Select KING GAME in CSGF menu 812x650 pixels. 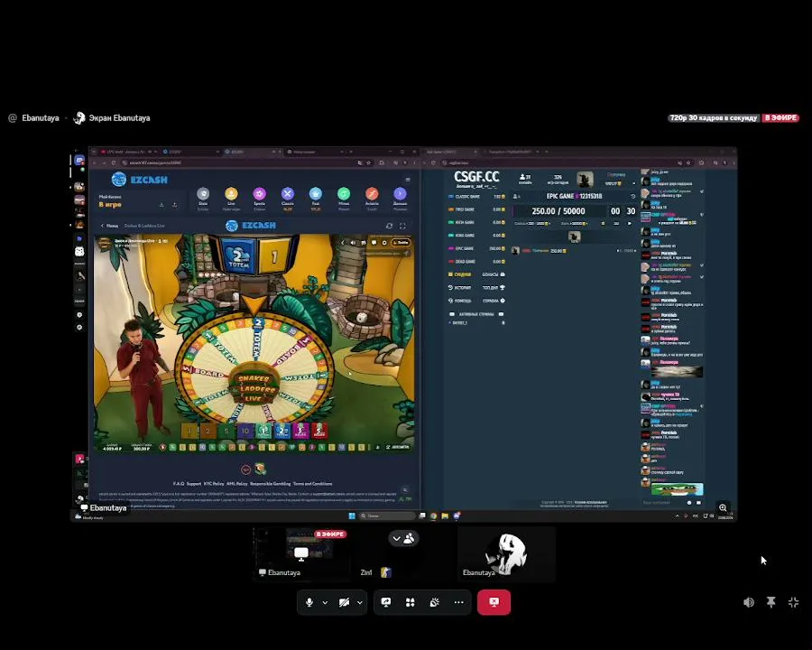click(476, 236)
